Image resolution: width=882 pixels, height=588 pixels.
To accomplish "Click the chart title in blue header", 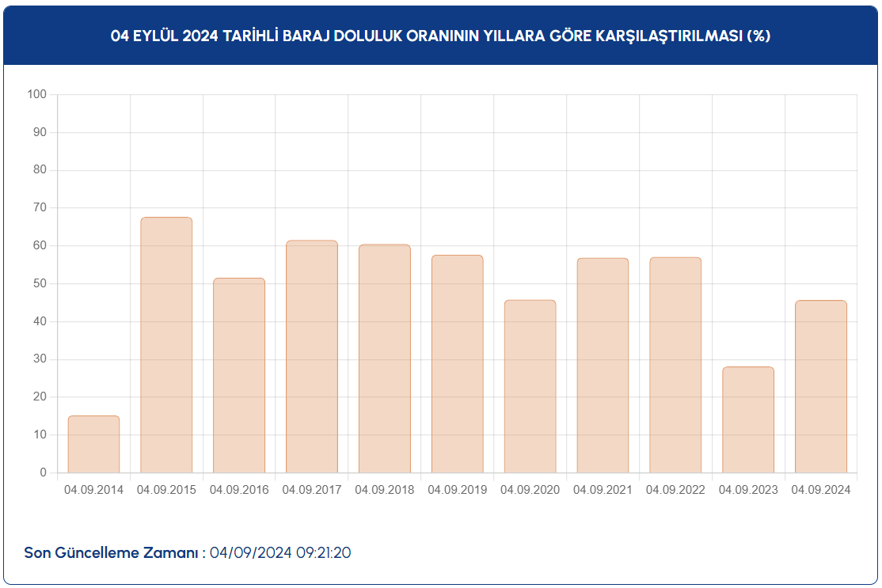I will pos(441,36).
